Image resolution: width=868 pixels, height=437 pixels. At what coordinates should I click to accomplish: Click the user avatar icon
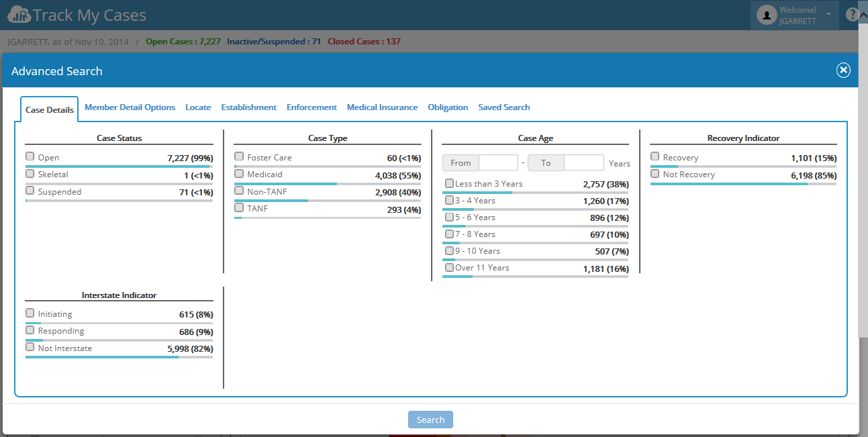tap(767, 15)
